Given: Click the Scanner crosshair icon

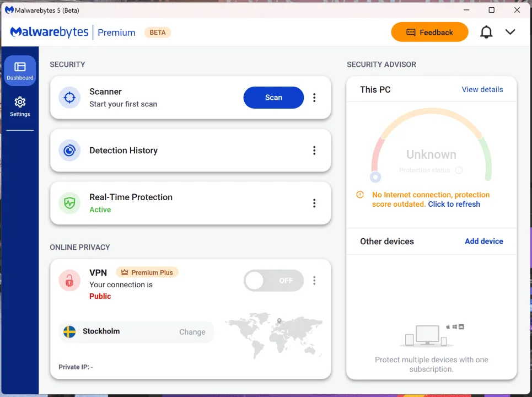Looking at the screenshot, I should [x=69, y=98].
